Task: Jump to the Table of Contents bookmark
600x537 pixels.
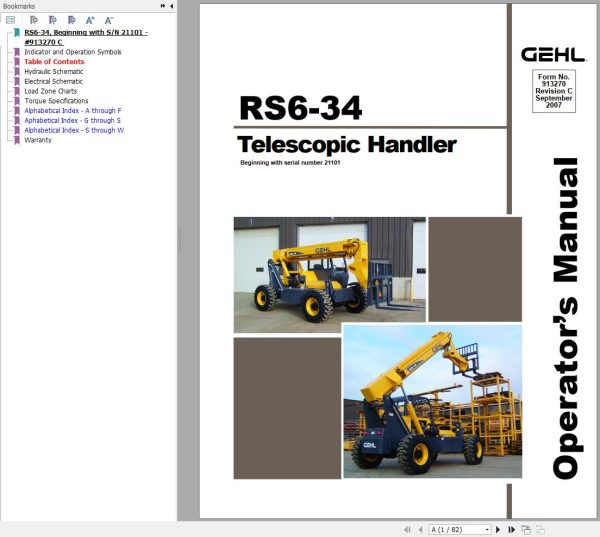Action: point(54,62)
